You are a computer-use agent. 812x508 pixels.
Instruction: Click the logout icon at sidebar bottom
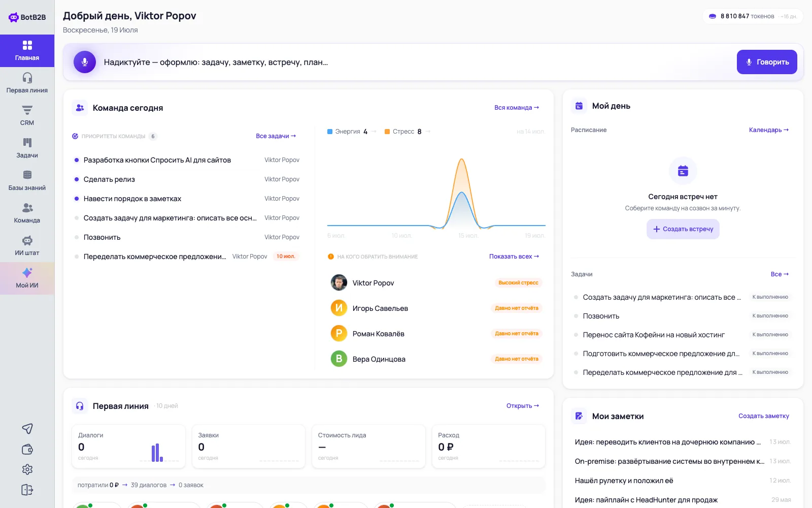pyautogui.click(x=27, y=490)
